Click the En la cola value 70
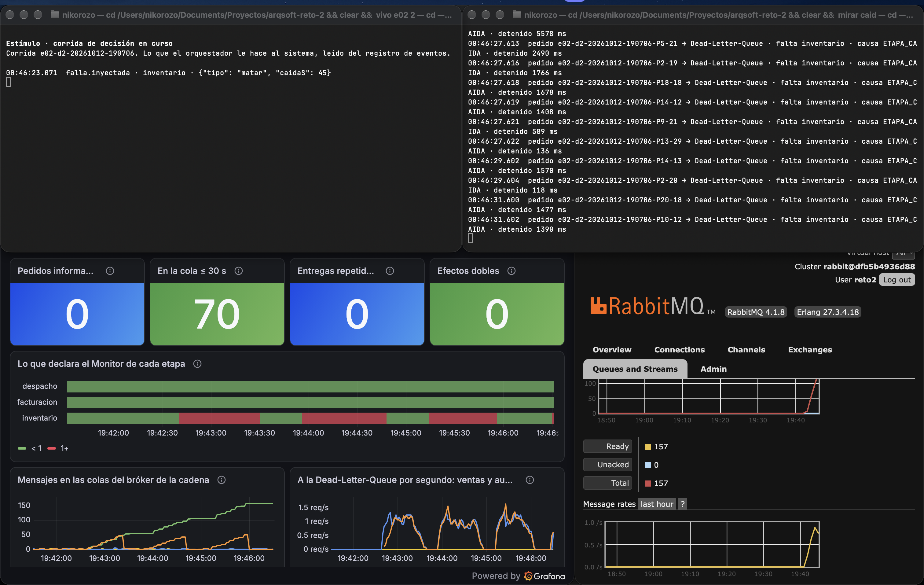The image size is (924, 585). (x=217, y=314)
